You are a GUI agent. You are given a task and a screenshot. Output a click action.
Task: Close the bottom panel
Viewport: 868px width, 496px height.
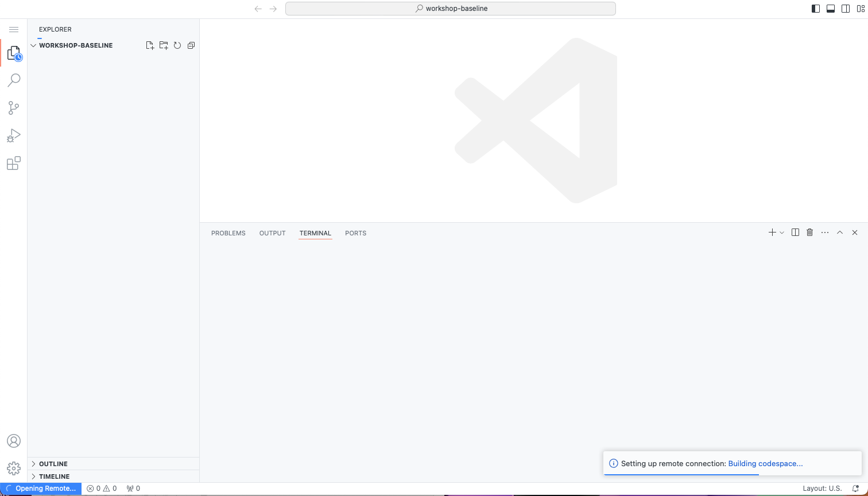pos(855,232)
